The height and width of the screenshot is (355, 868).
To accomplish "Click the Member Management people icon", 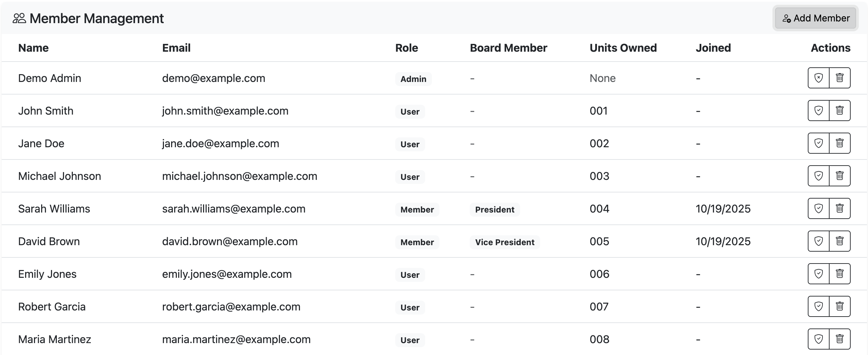I will 19,18.
